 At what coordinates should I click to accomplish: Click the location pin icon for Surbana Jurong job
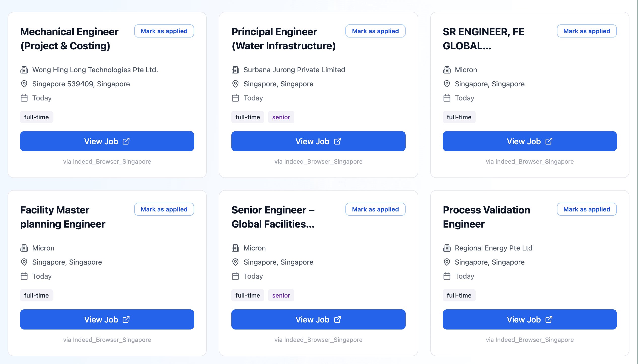tap(235, 84)
